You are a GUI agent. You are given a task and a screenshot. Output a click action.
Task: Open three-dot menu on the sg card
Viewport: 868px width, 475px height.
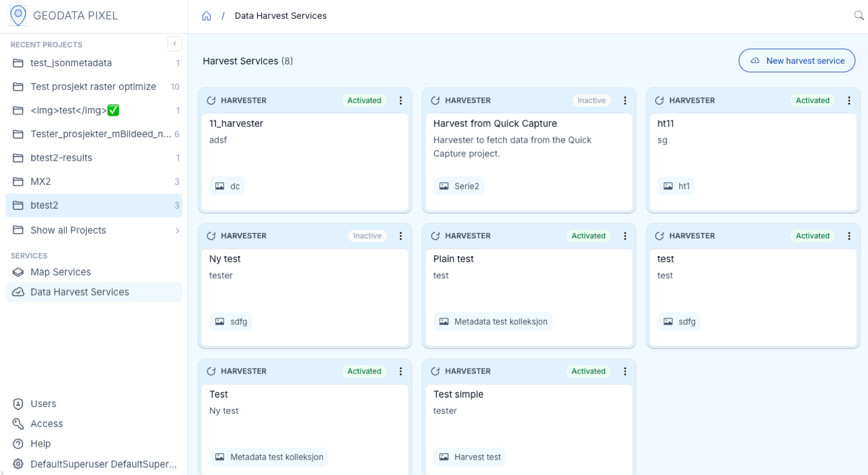click(849, 101)
